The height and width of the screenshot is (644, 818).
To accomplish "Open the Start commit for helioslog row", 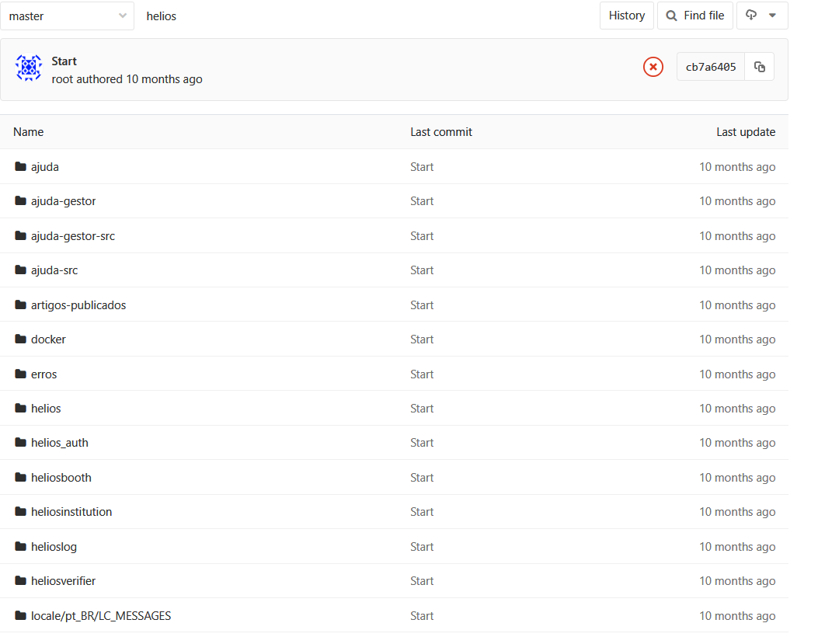I will tap(422, 546).
